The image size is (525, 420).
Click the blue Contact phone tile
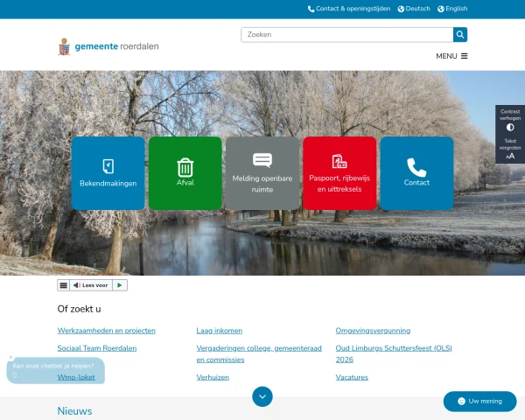(416, 173)
